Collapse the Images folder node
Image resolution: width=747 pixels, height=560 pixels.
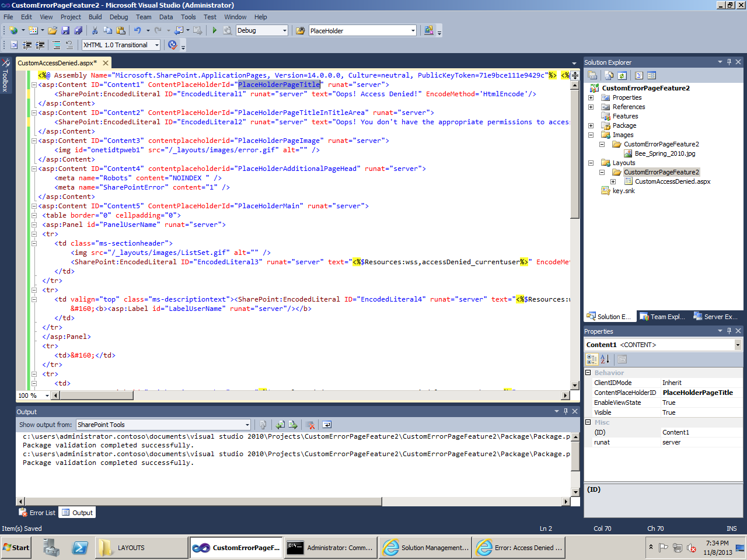click(591, 135)
